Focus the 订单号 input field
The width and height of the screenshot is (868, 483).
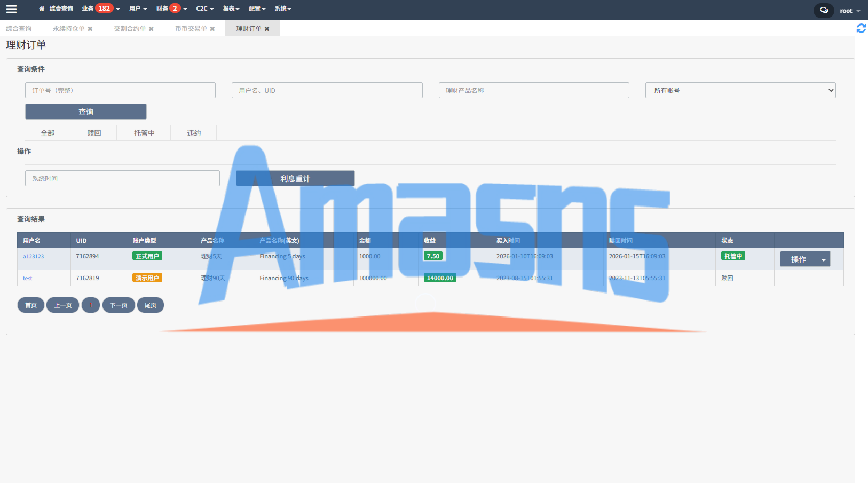tap(120, 90)
